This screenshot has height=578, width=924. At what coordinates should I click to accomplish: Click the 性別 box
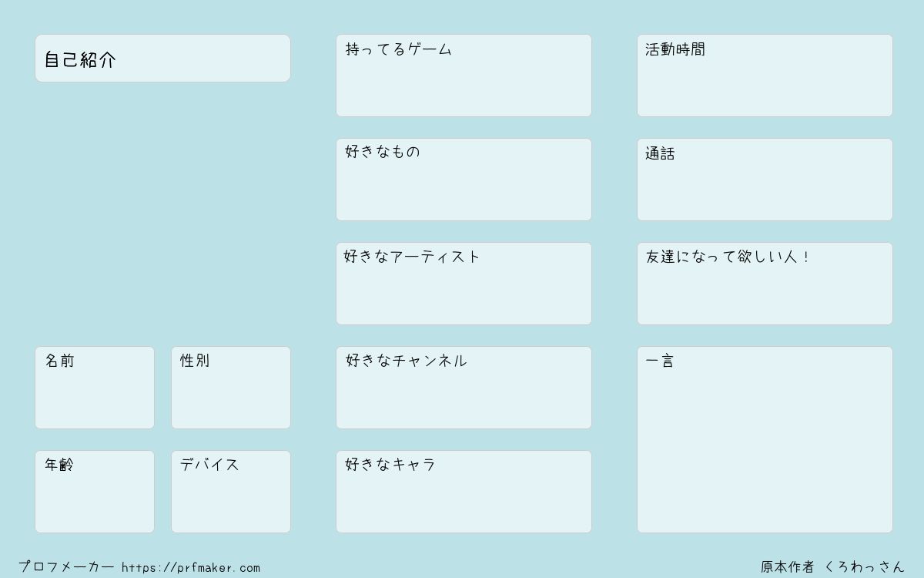[231, 388]
